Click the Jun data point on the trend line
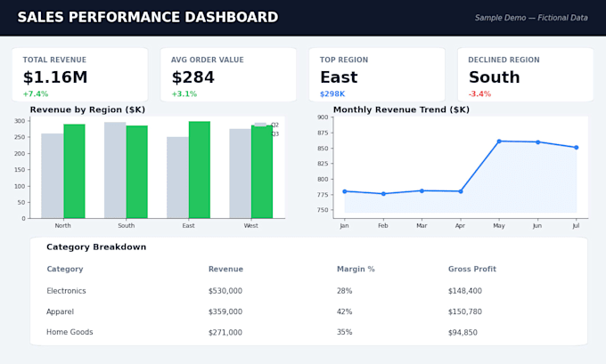 pos(538,142)
